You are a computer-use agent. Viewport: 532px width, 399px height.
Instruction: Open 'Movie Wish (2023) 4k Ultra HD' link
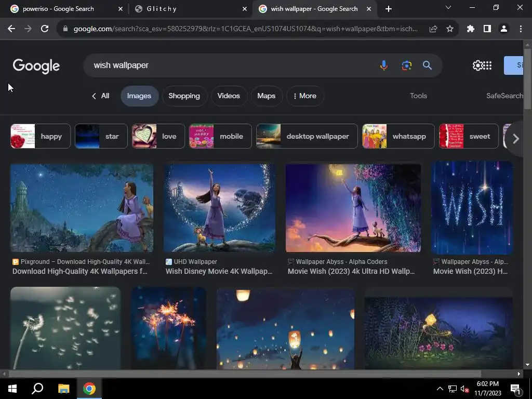tap(351, 271)
